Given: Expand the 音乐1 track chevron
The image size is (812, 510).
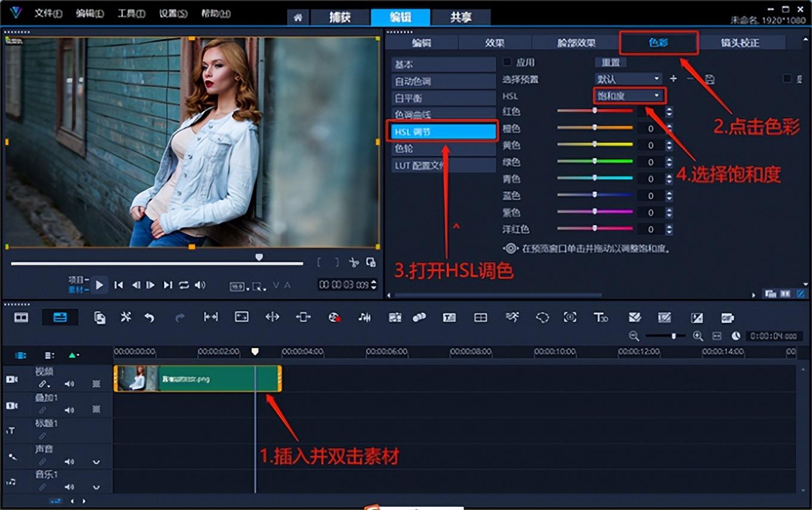Looking at the screenshot, I should point(96,488).
